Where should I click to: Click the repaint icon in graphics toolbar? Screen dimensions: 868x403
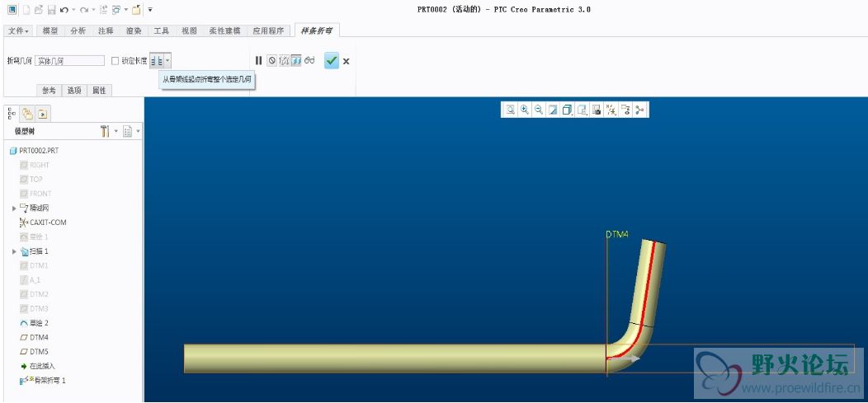[x=553, y=110]
